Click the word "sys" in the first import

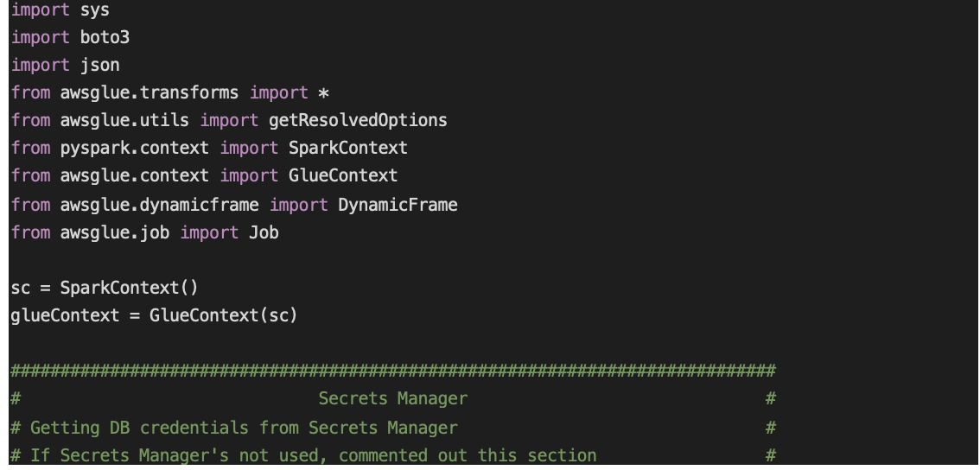94,11
